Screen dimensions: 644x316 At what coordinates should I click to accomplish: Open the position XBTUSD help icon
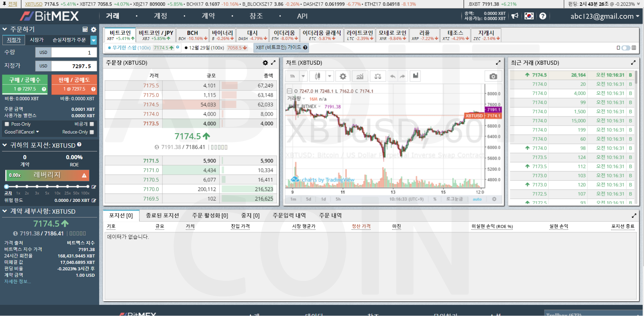79,144
